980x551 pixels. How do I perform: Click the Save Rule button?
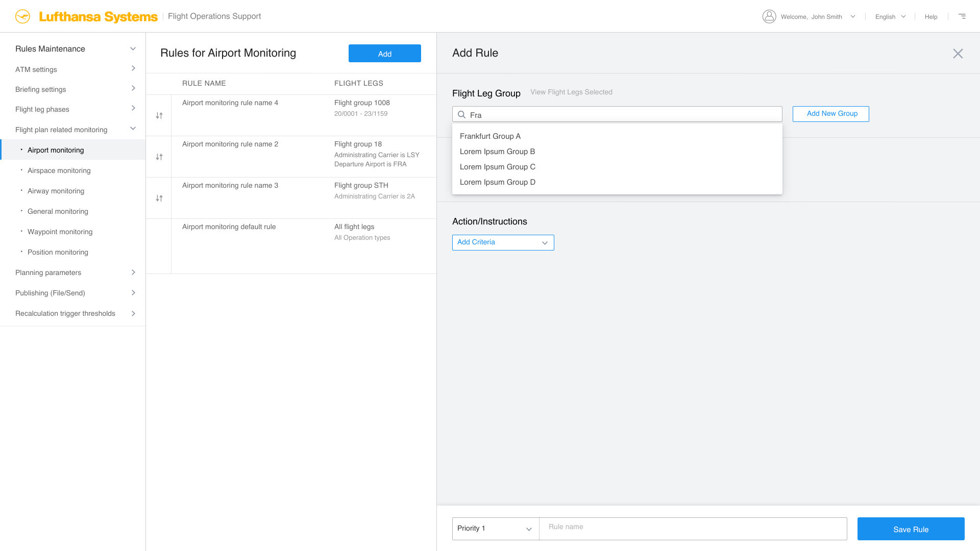(911, 529)
